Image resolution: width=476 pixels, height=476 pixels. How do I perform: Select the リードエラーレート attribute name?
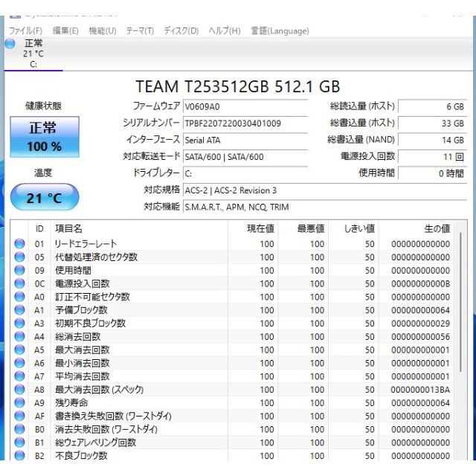coord(86,244)
